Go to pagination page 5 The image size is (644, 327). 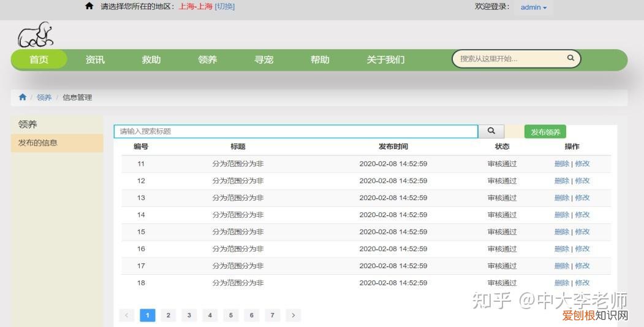[x=231, y=315]
